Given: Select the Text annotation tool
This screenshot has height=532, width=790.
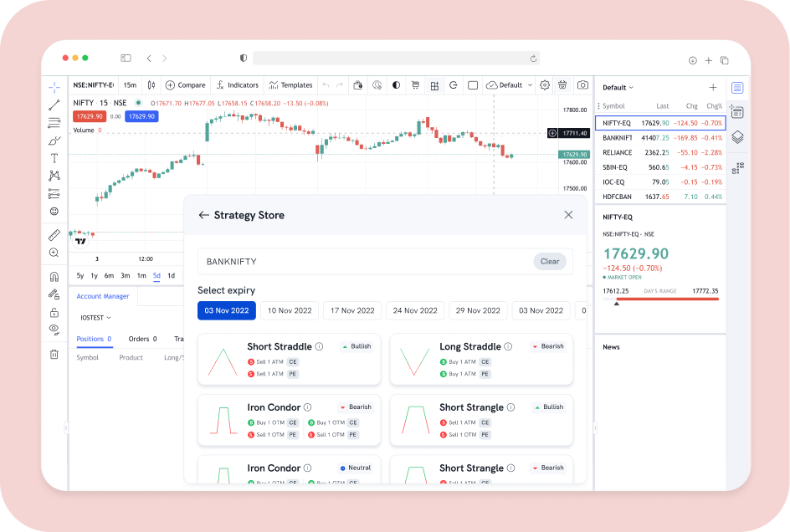Looking at the screenshot, I should (54, 158).
